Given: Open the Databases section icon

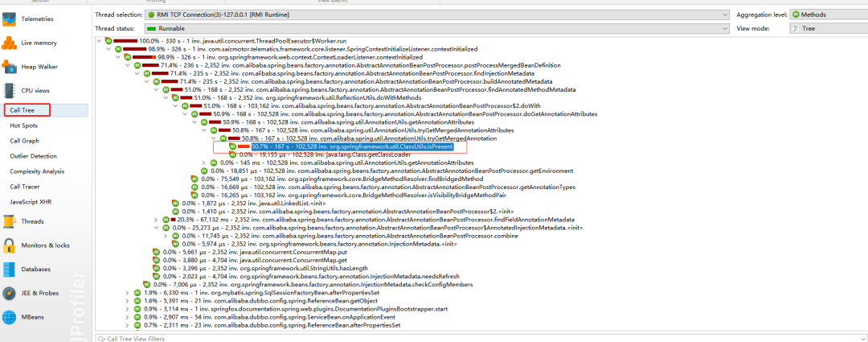Looking at the screenshot, I should point(10,269).
